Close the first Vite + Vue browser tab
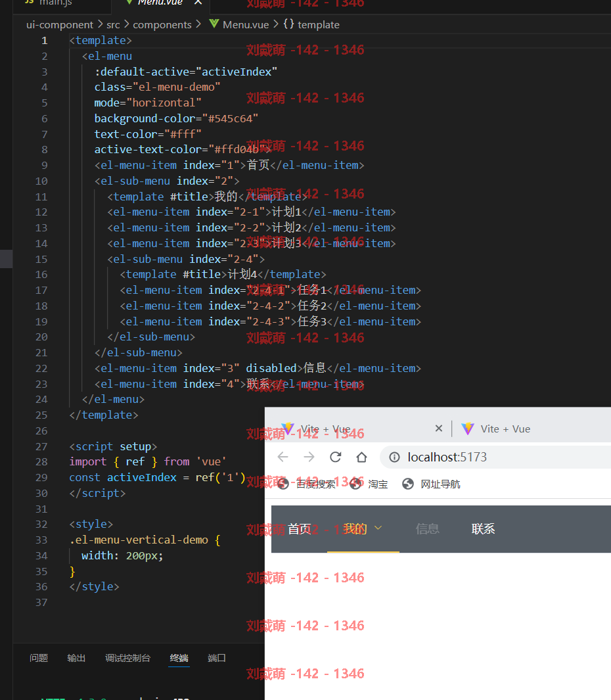Viewport: 611px width, 700px height. [439, 429]
